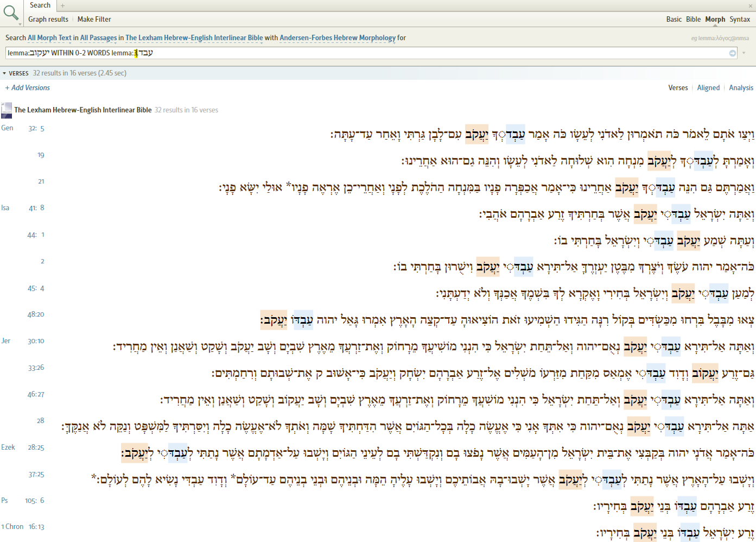756x542 pixels.
Task: Click the Lexham Interlinear Bible cover thumbnail
Action: coord(7,110)
